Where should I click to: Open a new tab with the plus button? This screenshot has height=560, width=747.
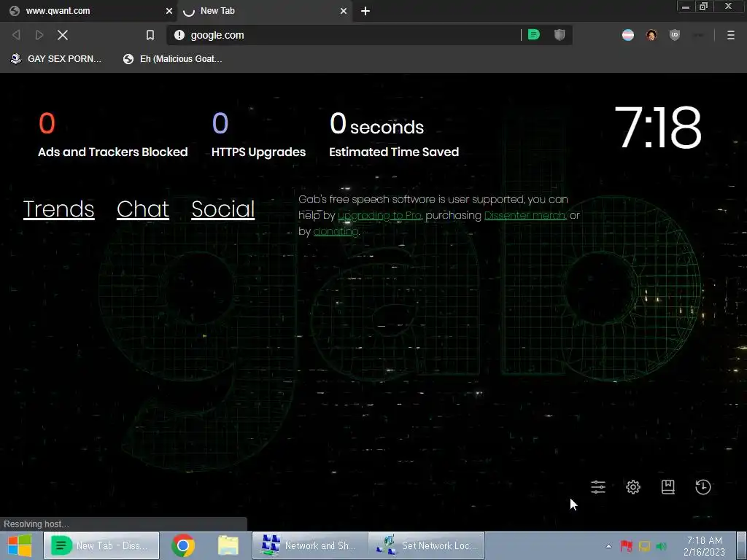(x=365, y=10)
